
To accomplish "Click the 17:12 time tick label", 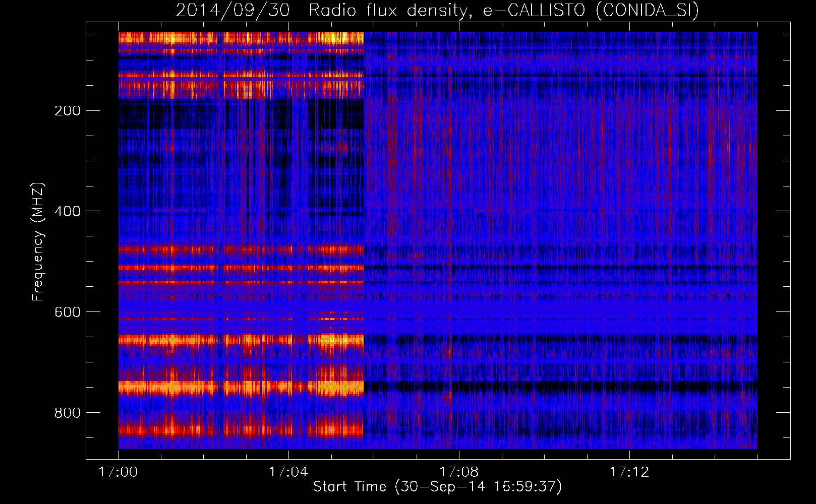I will 629,472.
